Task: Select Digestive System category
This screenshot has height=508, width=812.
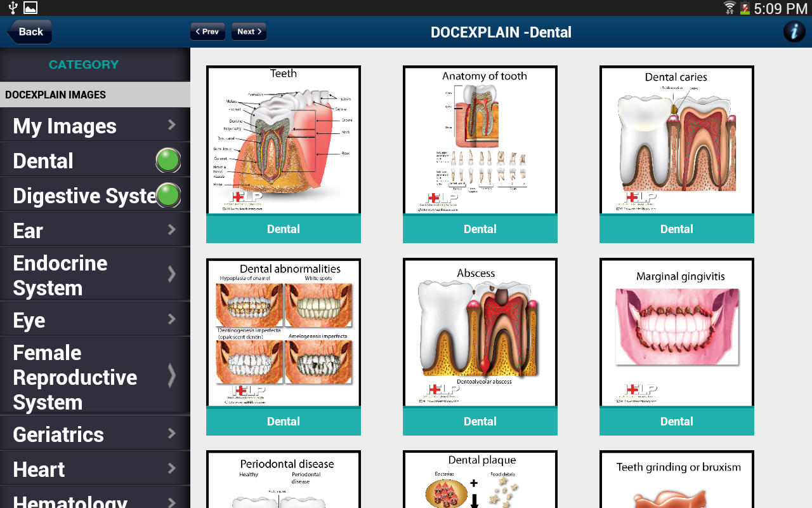Action: coord(95,195)
